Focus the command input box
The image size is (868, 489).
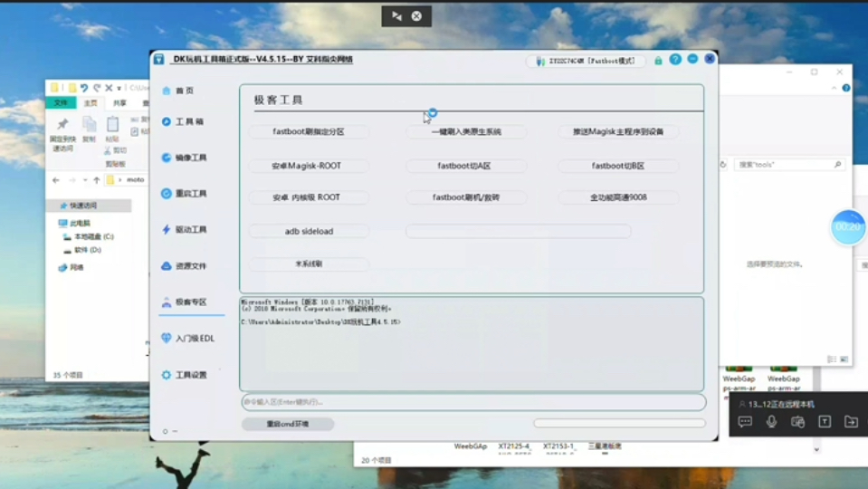point(474,402)
